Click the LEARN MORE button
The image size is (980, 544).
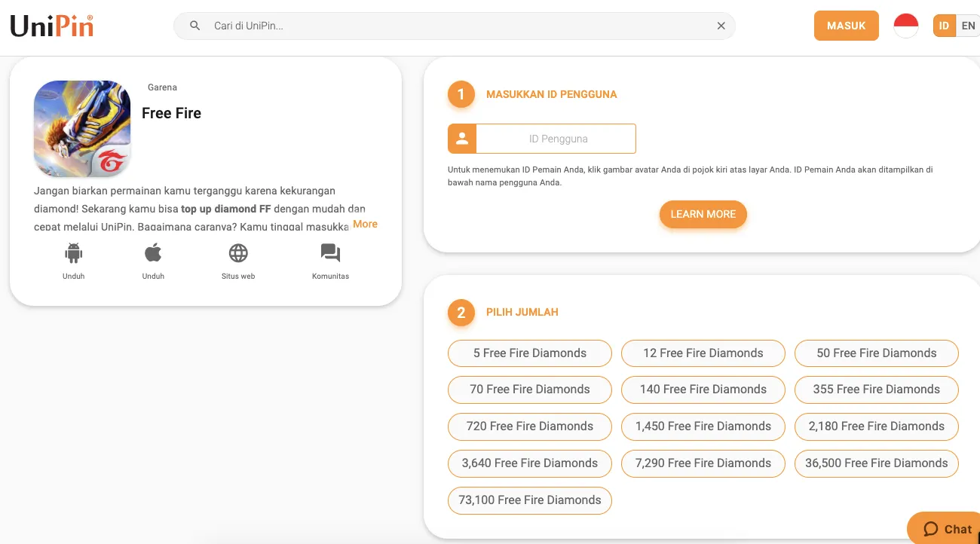pos(703,214)
